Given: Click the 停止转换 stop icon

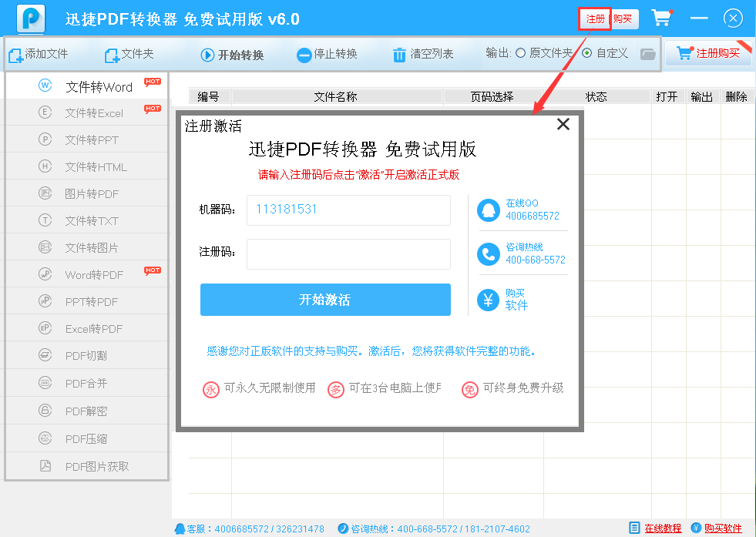Looking at the screenshot, I should pos(304,55).
